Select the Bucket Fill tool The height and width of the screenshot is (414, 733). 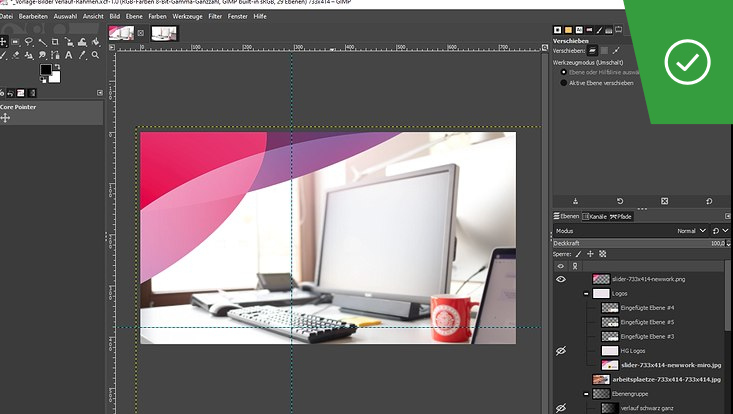click(x=95, y=42)
